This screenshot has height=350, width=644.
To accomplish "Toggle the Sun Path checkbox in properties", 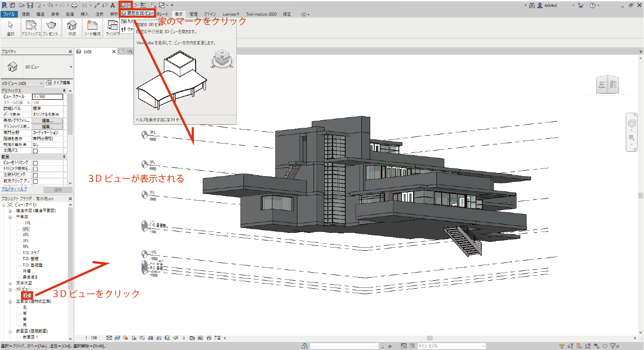I will [x=35, y=151].
